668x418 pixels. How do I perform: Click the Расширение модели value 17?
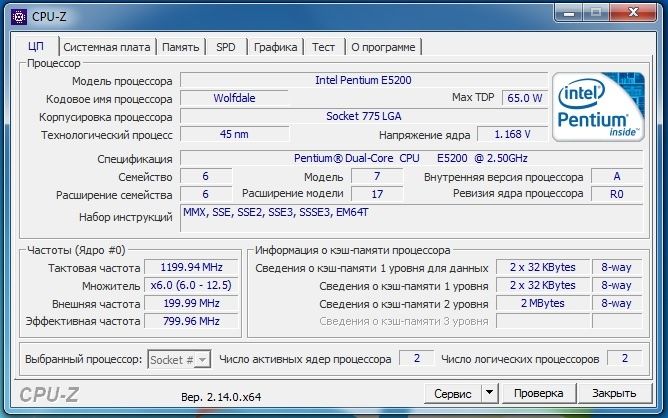tap(377, 194)
